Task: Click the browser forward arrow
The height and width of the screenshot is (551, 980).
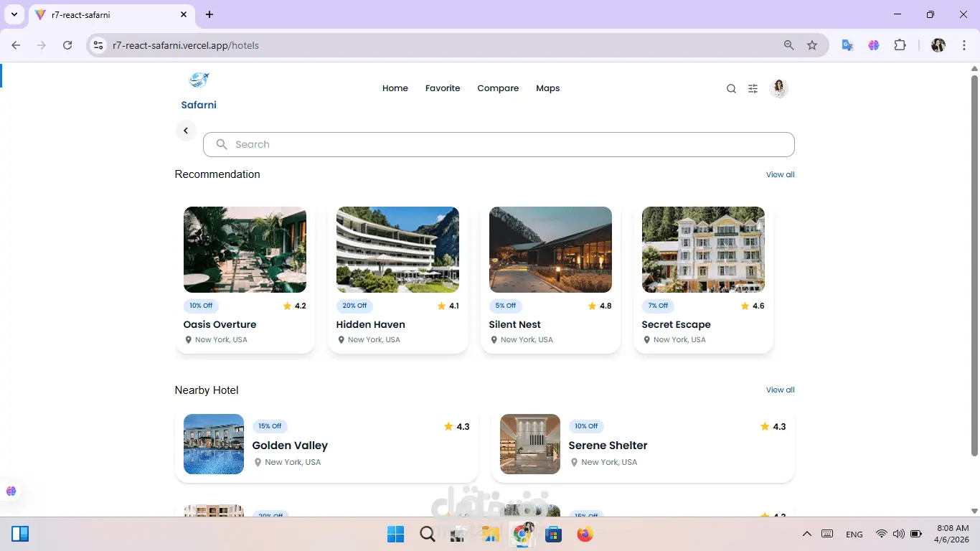Action: pyautogui.click(x=42, y=45)
